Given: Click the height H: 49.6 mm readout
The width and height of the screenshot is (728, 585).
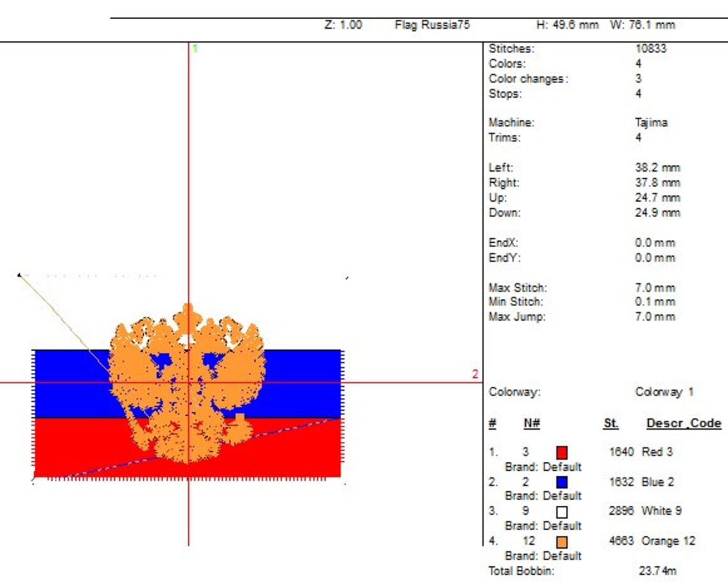Looking at the screenshot, I should point(568,26).
